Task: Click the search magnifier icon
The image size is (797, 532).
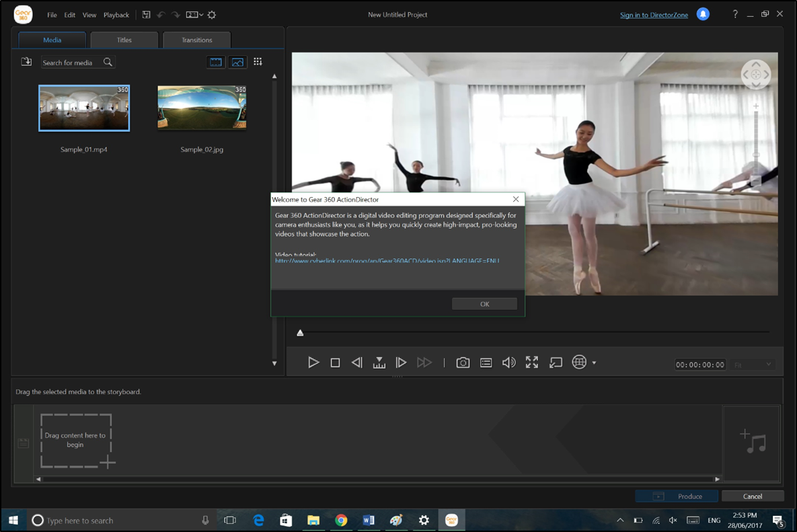Action: [108, 62]
